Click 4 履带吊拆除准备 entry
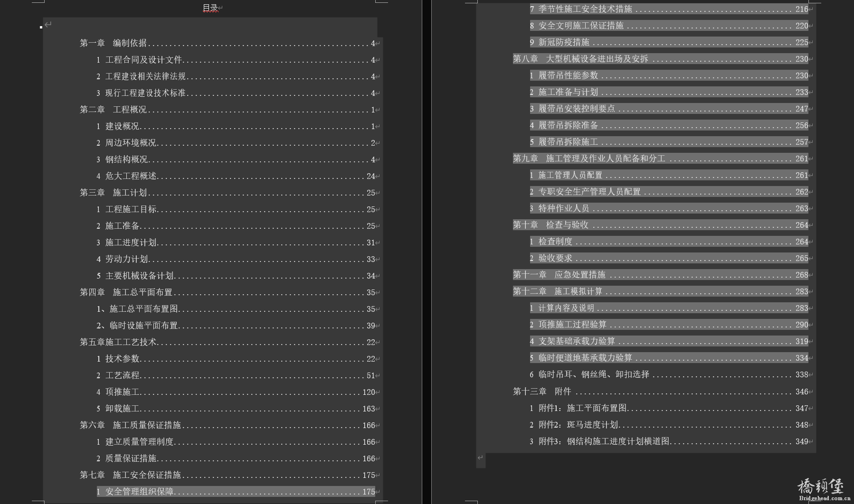The width and height of the screenshot is (854, 504). click(x=669, y=125)
